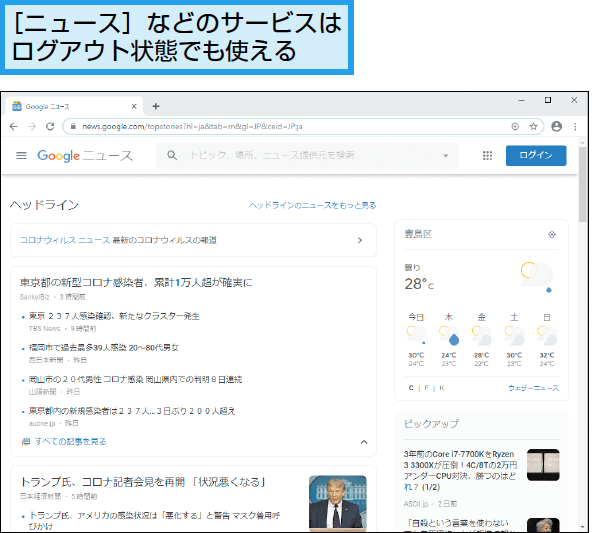Open トランプ氏、コロナ記者会見を再開 headline
This screenshot has width=600, height=533.
(143, 482)
